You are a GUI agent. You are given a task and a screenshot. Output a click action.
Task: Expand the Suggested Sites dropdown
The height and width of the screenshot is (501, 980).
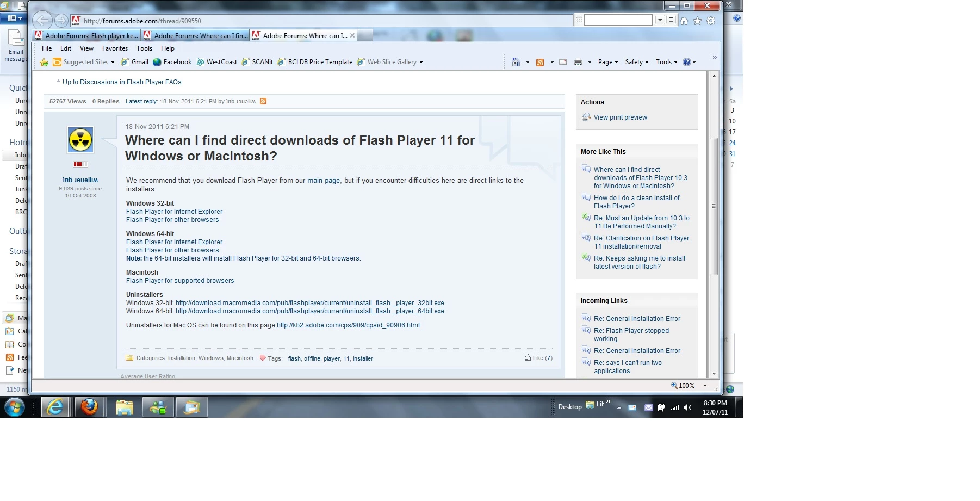click(113, 62)
